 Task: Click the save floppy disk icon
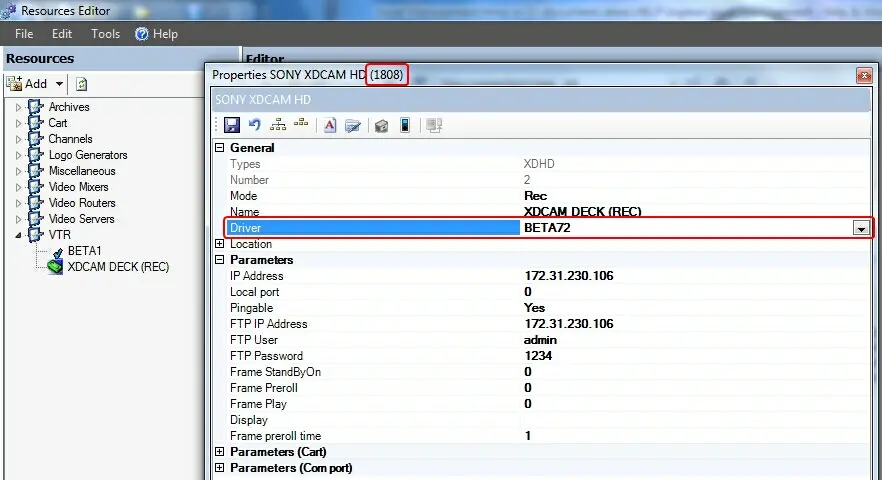[x=232, y=125]
